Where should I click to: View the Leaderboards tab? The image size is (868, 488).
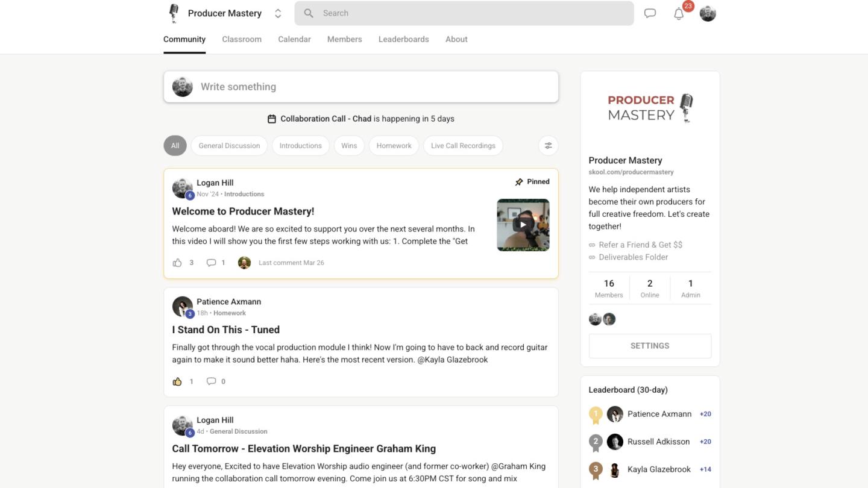tap(404, 39)
